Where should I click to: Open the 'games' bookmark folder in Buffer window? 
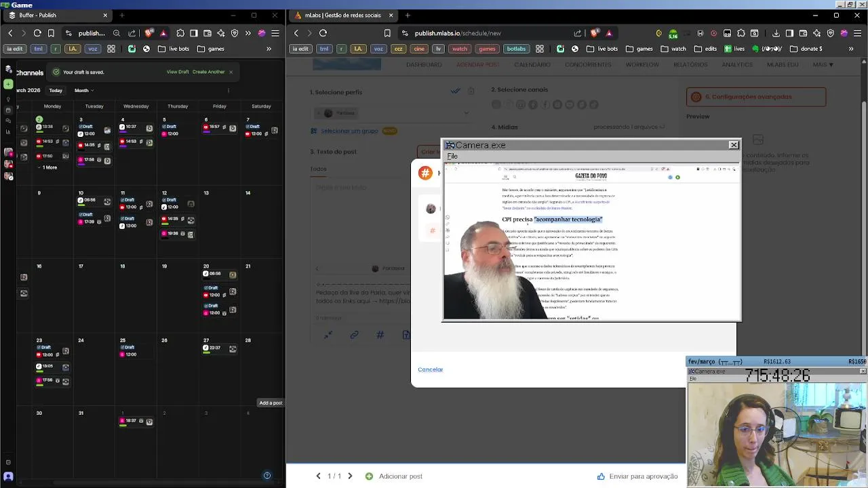pyautogui.click(x=211, y=49)
